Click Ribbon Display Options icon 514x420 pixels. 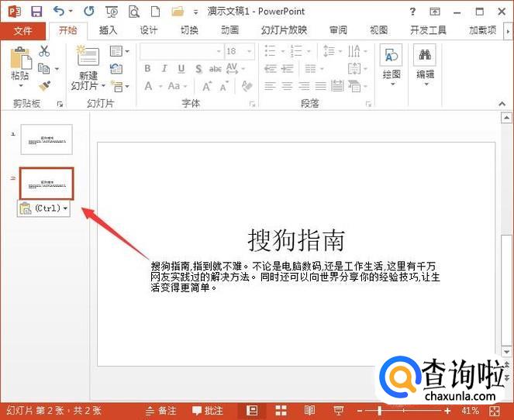(435, 12)
